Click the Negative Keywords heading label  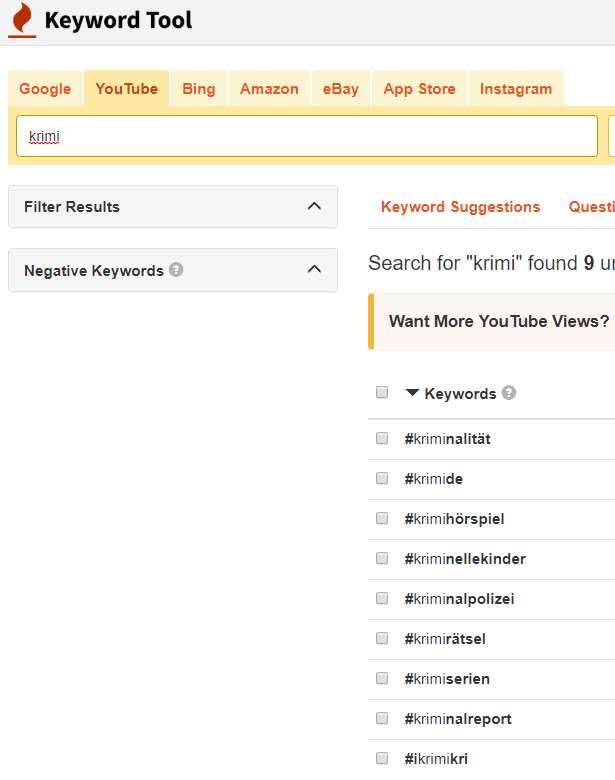pyautogui.click(x=94, y=271)
